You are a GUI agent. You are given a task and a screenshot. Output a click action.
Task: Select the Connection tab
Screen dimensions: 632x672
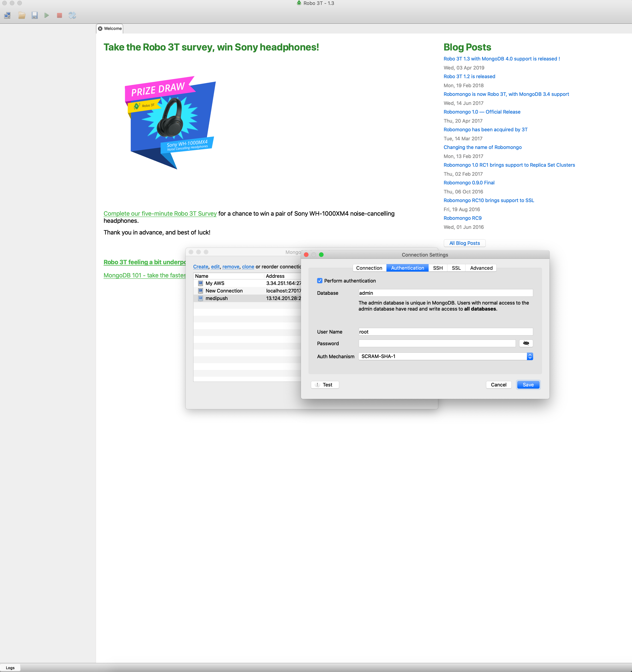click(369, 268)
